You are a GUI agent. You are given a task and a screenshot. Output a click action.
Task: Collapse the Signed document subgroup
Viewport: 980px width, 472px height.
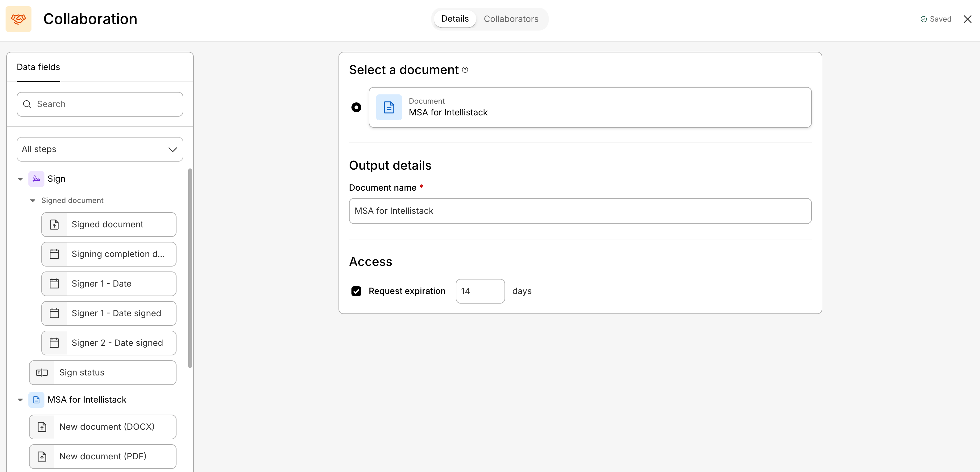tap(33, 201)
